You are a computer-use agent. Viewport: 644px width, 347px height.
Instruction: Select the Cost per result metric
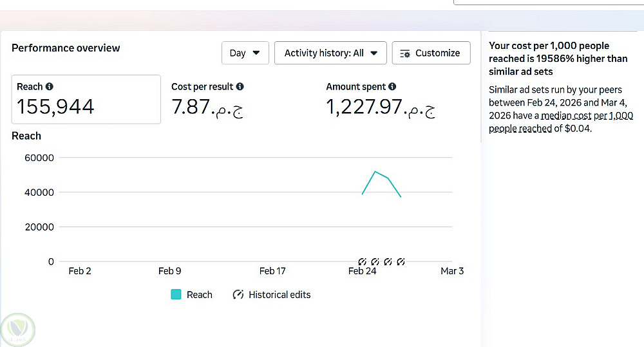[207, 99]
